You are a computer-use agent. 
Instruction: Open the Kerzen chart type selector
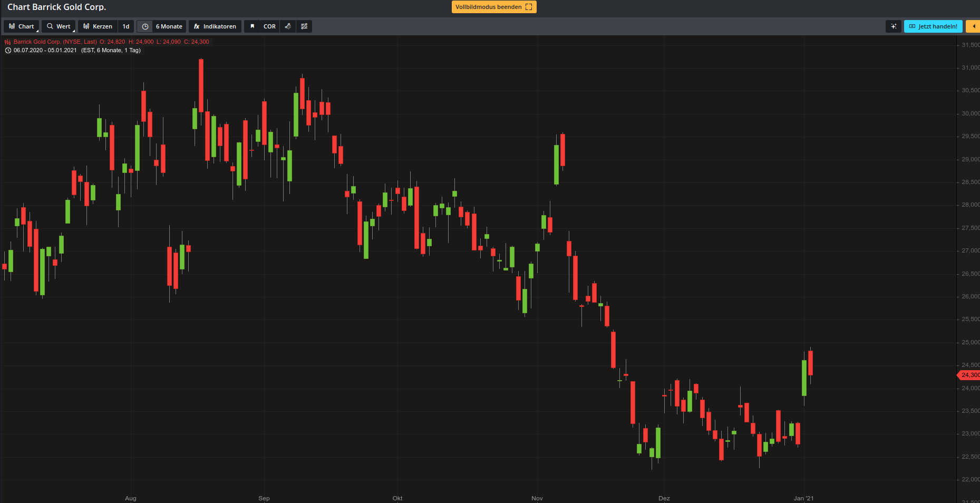click(x=98, y=26)
